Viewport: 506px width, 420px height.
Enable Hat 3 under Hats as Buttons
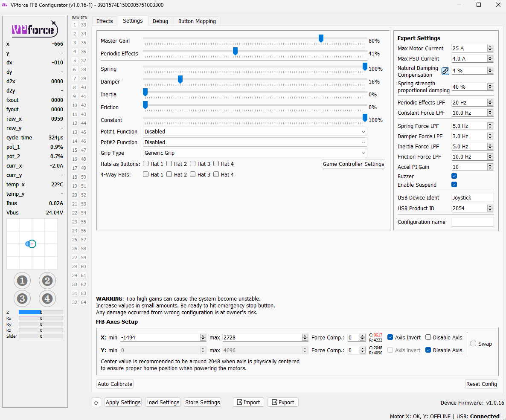click(193, 164)
